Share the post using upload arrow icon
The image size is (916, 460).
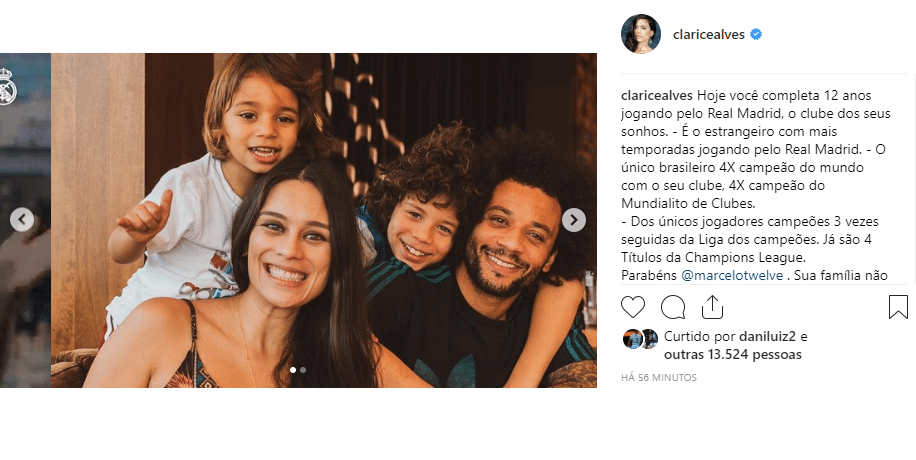point(712,307)
